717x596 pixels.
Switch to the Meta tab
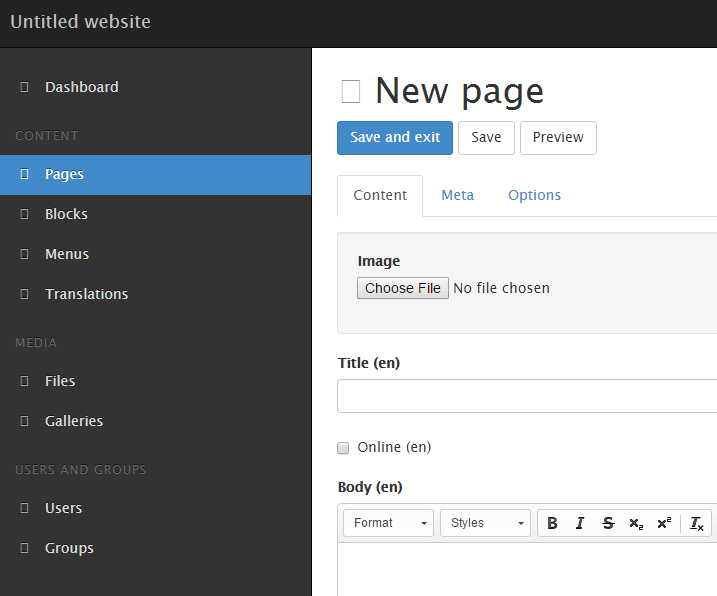(x=458, y=195)
